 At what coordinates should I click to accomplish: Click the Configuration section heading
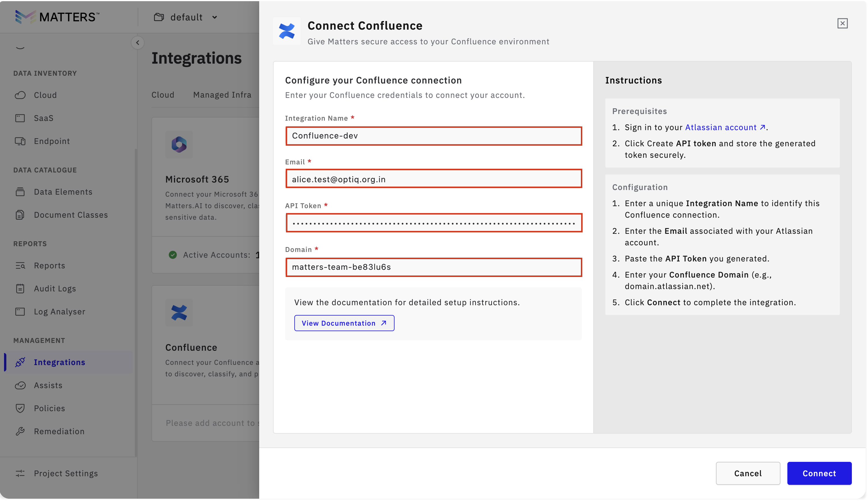click(639, 187)
